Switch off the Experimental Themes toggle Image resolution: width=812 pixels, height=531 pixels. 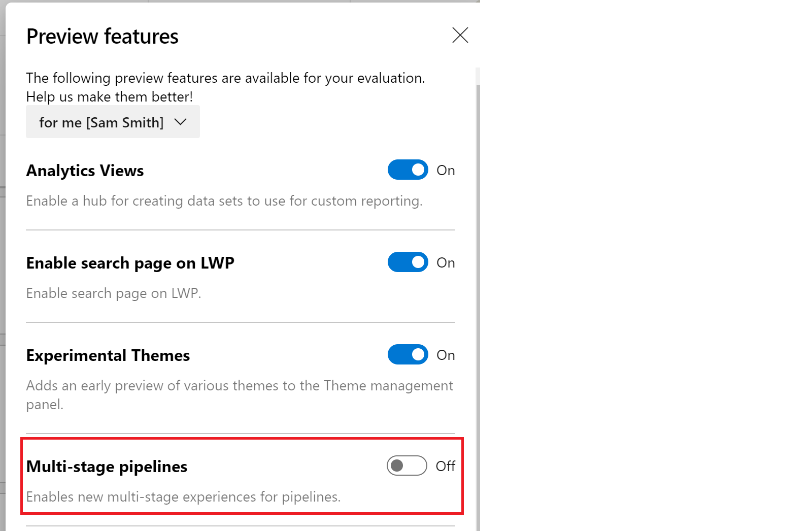click(408, 355)
